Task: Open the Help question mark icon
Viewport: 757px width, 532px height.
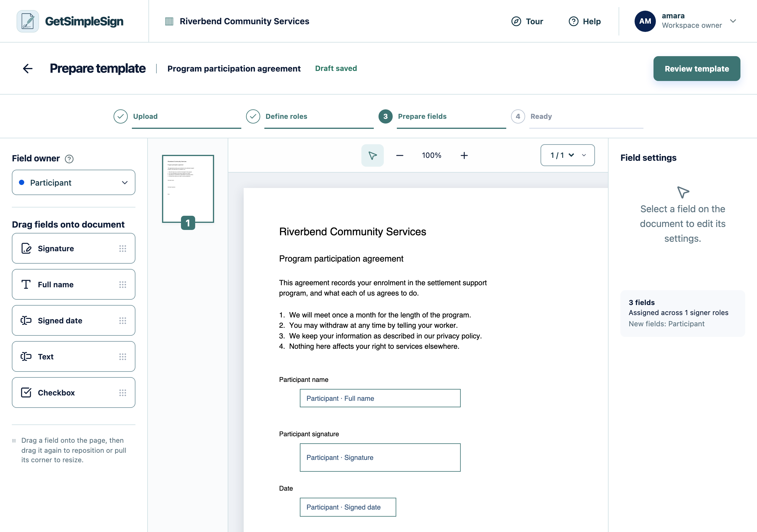Action: coord(573,21)
